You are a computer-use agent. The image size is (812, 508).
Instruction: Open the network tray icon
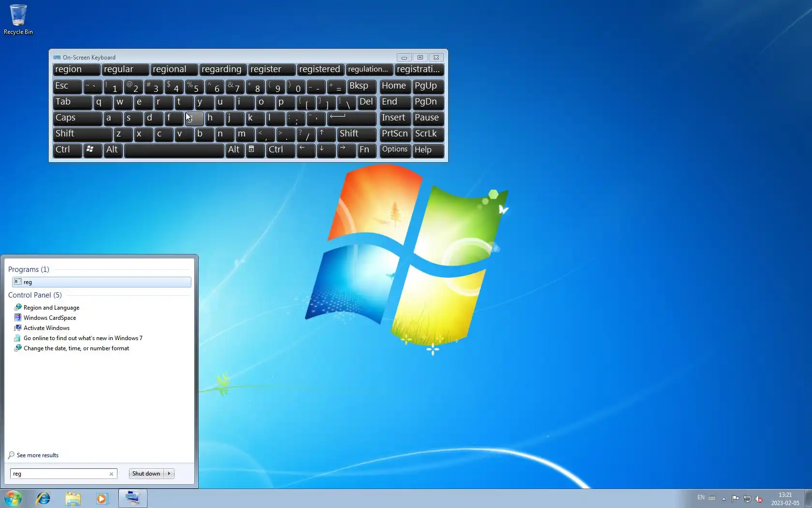pyautogui.click(x=747, y=498)
